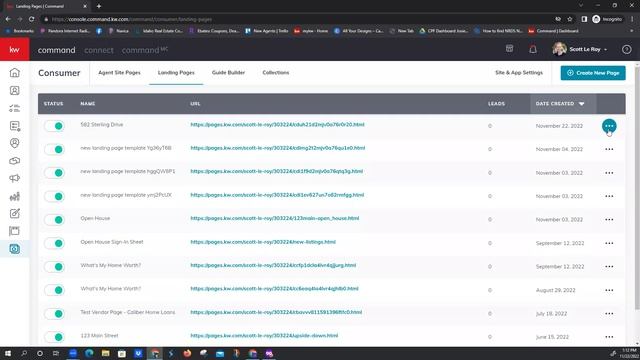Image resolution: width=640 pixels, height=360 pixels.
Task: Click Create New Page button
Action: (593, 73)
